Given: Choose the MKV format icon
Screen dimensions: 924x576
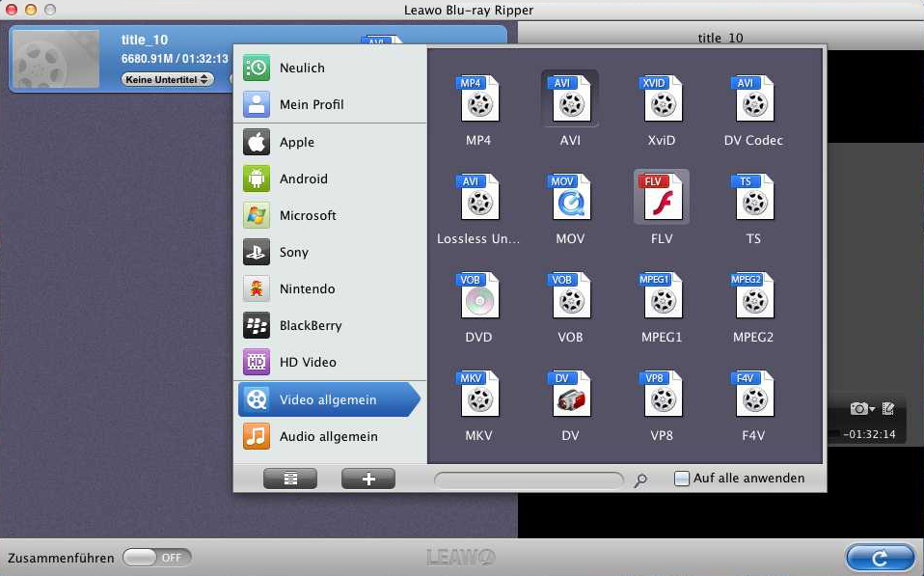Looking at the screenshot, I should pos(478,395).
